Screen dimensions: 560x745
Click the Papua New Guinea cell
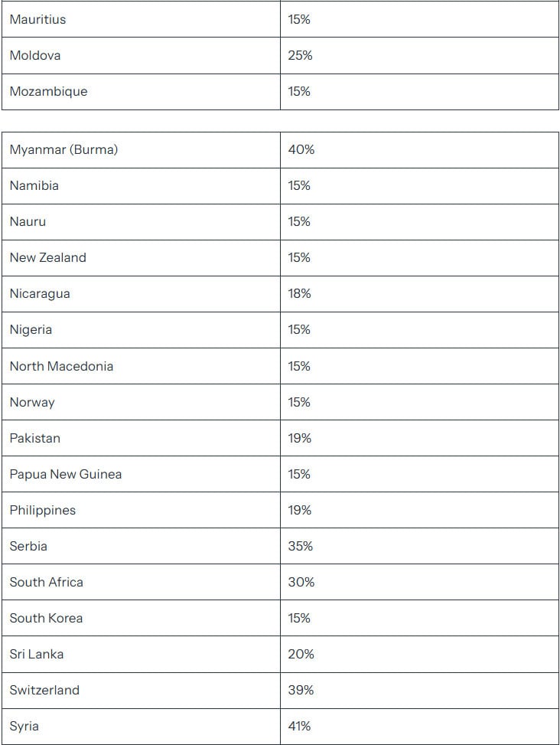tap(65, 474)
